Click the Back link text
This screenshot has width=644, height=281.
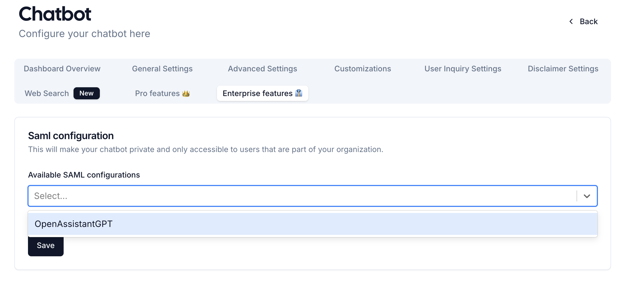coord(589,21)
